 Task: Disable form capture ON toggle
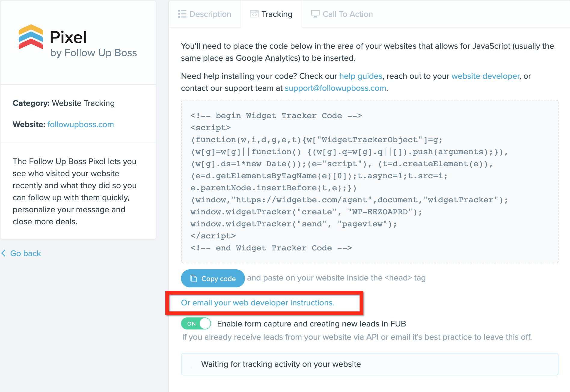click(x=196, y=323)
